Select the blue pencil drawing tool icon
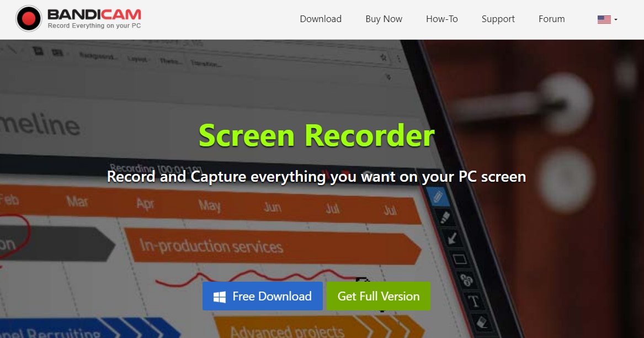 click(438, 196)
